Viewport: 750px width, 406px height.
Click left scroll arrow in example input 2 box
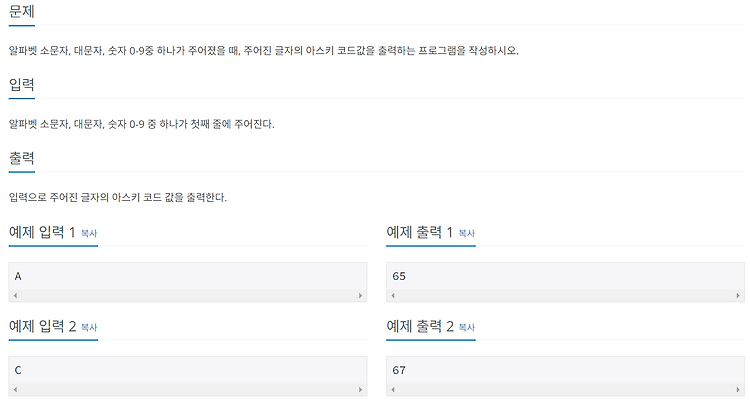[15, 390]
